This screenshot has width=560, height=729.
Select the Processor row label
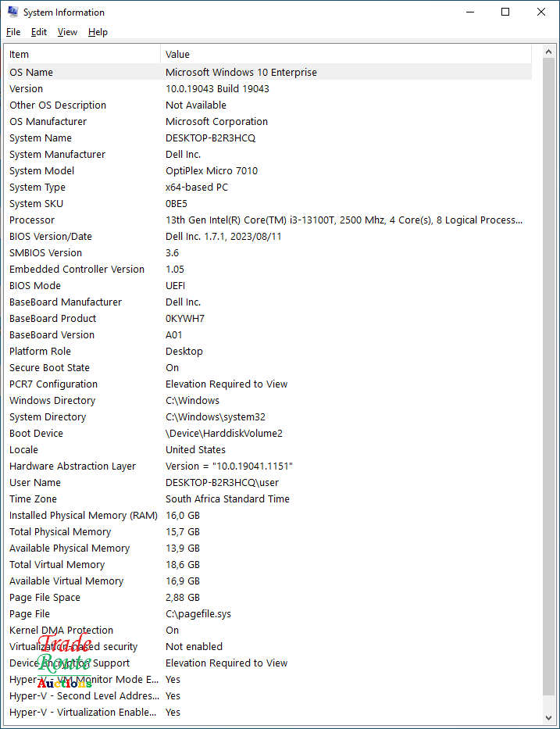31,220
